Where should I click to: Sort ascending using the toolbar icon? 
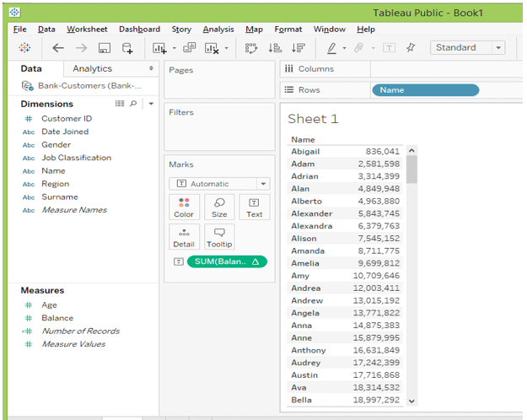(275, 48)
